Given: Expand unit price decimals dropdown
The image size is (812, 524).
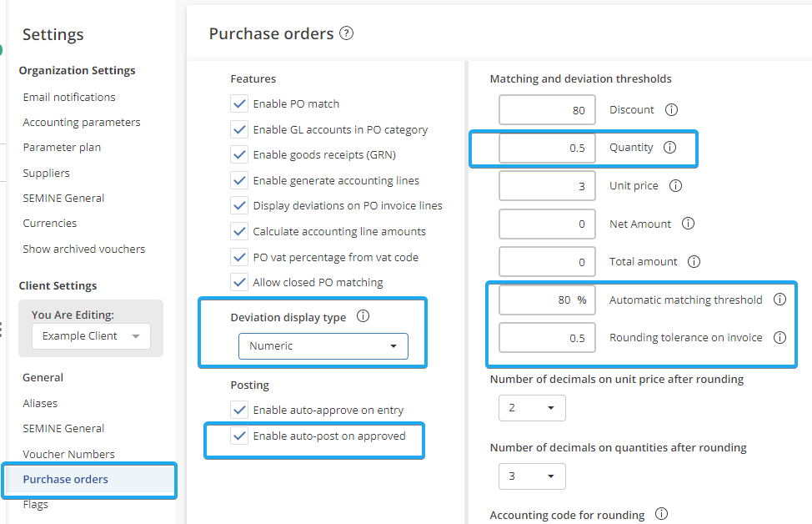Looking at the screenshot, I should click(532, 408).
